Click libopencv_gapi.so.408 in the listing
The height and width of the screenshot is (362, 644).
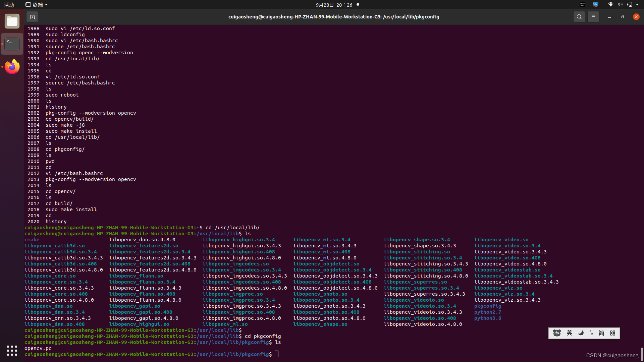click(141, 312)
